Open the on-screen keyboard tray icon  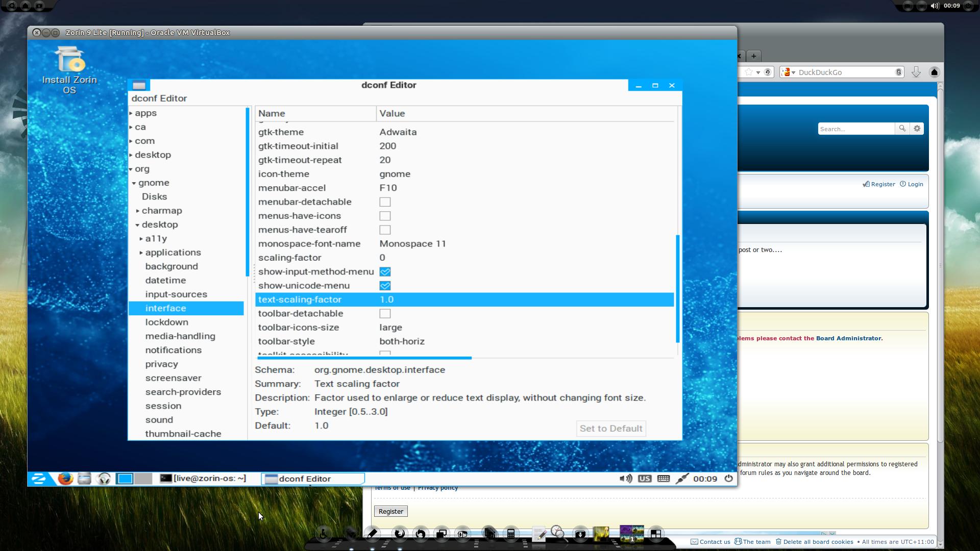tap(663, 479)
